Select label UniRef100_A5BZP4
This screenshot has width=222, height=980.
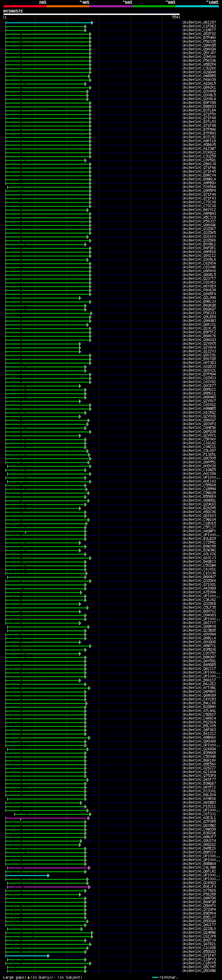pyautogui.click(x=199, y=64)
